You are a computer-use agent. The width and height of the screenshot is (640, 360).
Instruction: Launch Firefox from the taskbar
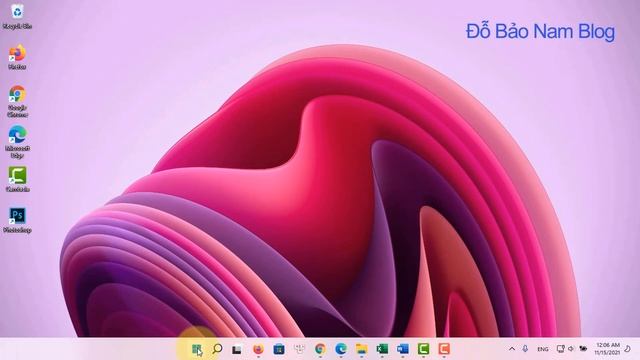coord(258,349)
